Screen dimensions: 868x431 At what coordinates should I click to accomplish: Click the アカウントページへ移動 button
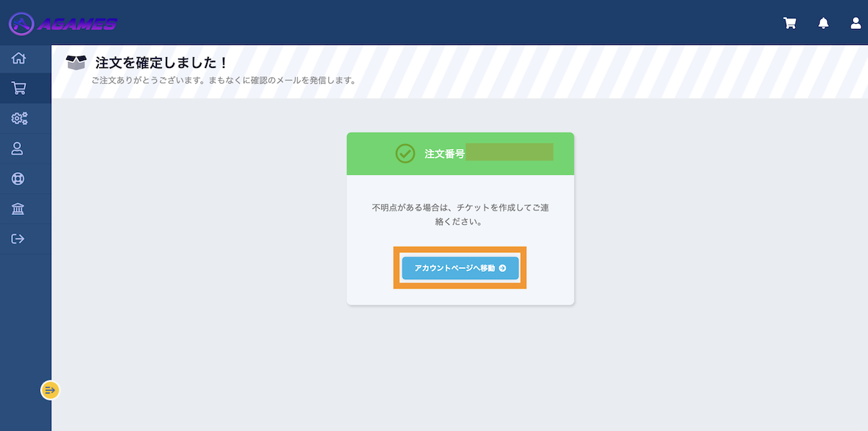(x=459, y=268)
